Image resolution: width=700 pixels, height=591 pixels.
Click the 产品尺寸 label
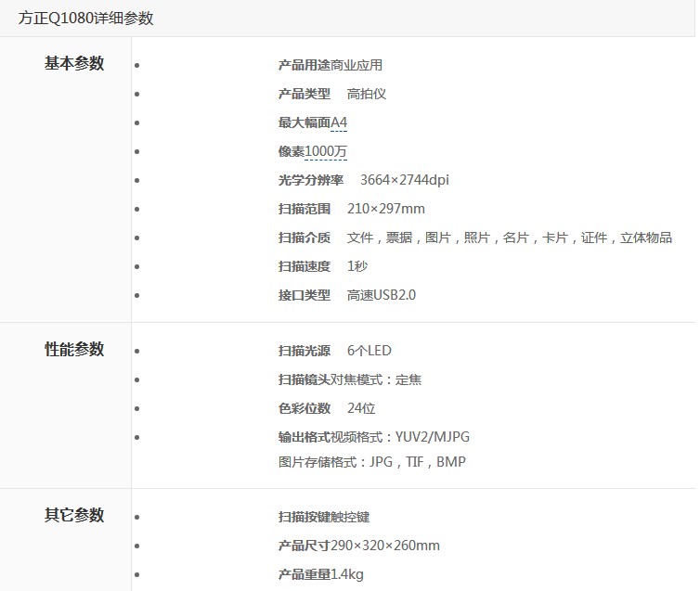[x=304, y=546]
